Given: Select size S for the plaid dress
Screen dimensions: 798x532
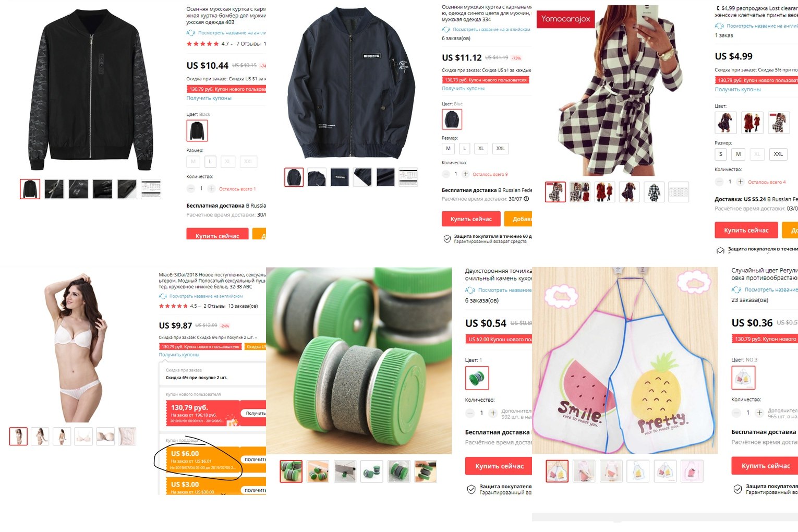Looking at the screenshot, I should [x=721, y=154].
